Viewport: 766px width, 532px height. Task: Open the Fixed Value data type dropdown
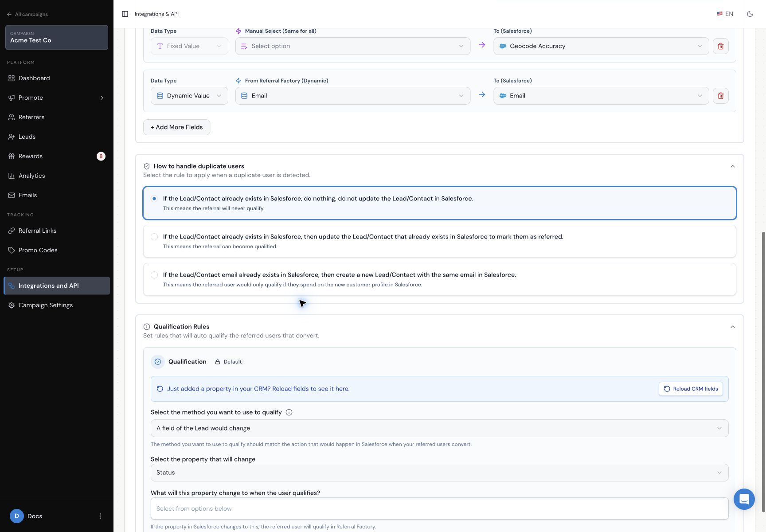(x=189, y=46)
